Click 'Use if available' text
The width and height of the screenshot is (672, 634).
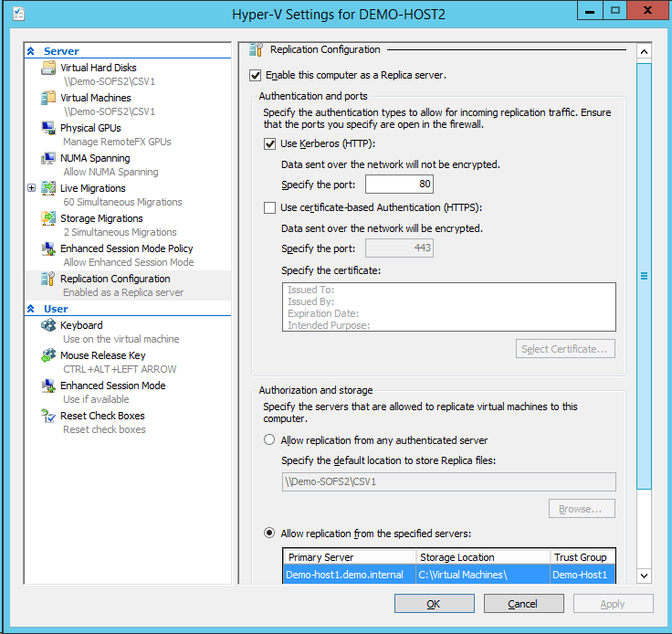click(x=96, y=399)
